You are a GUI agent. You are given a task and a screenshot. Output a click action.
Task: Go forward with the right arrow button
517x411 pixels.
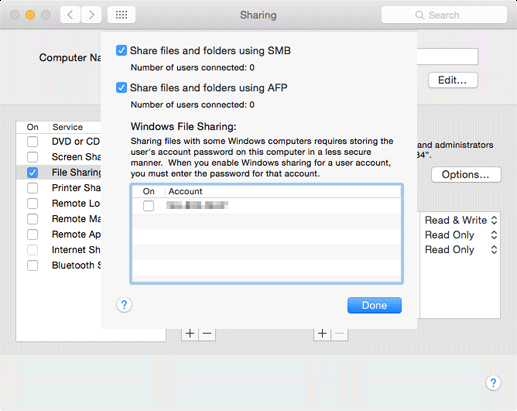(91, 15)
